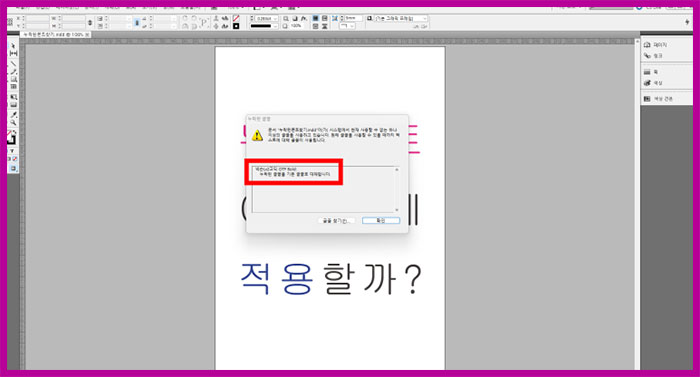This screenshot has height=377, width=700.
Task: Click the red-slash fill swatch in the control bar
Action: pyautogui.click(x=236, y=18)
